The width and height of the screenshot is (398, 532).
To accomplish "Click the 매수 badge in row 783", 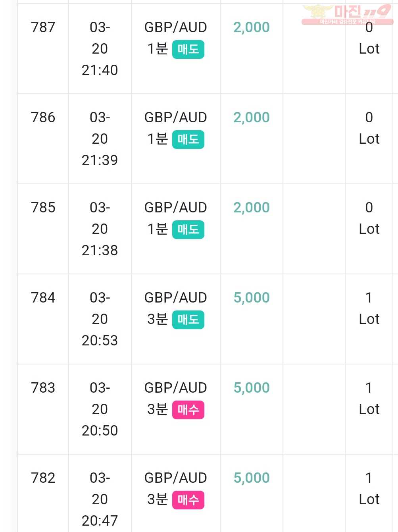I will tap(188, 410).
